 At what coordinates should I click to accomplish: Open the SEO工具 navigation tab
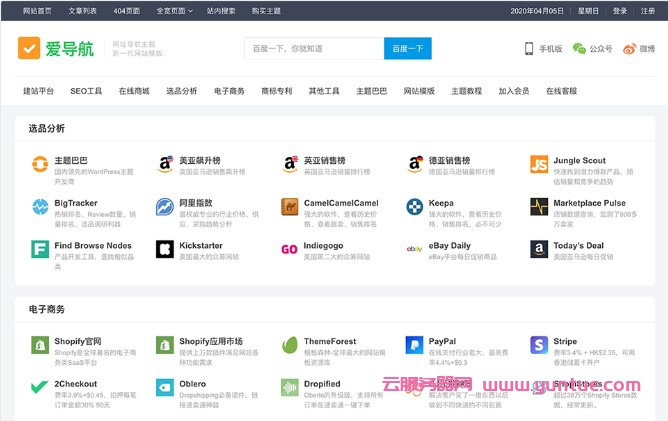tap(86, 91)
